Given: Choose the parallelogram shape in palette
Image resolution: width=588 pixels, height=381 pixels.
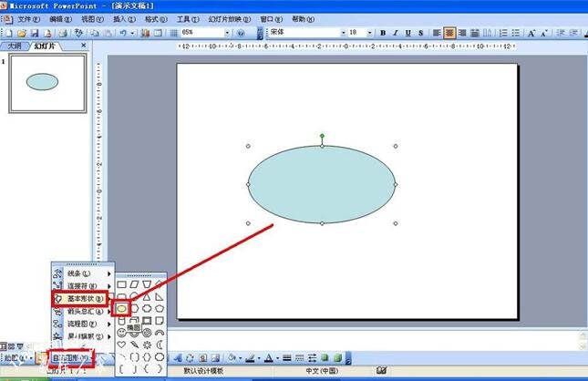Looking at the screenshot, I should tap(134, 284).
